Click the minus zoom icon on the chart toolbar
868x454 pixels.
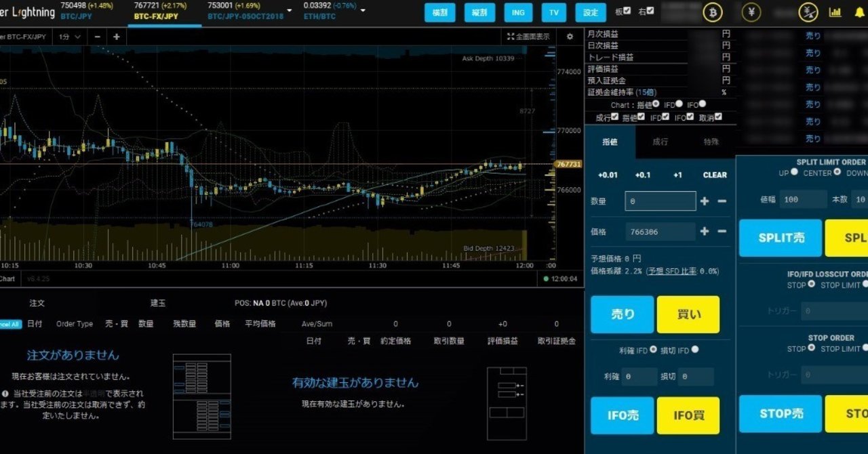pos(97,38)
